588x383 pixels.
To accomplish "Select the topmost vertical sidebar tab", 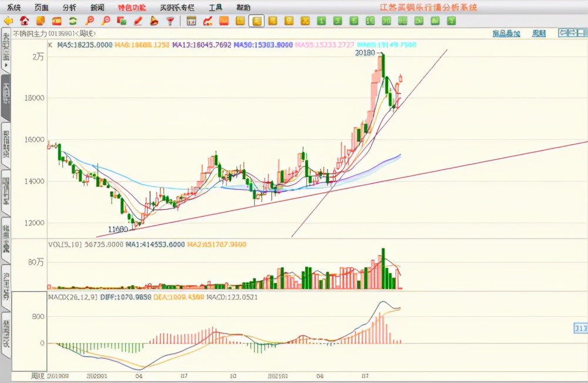I will coord(6,48).
